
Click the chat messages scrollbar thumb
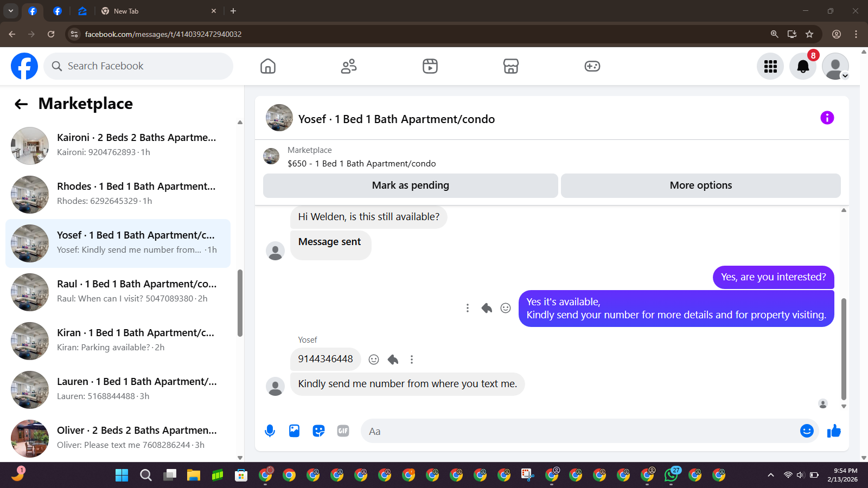pyautogui.click(x=844, y=349)
